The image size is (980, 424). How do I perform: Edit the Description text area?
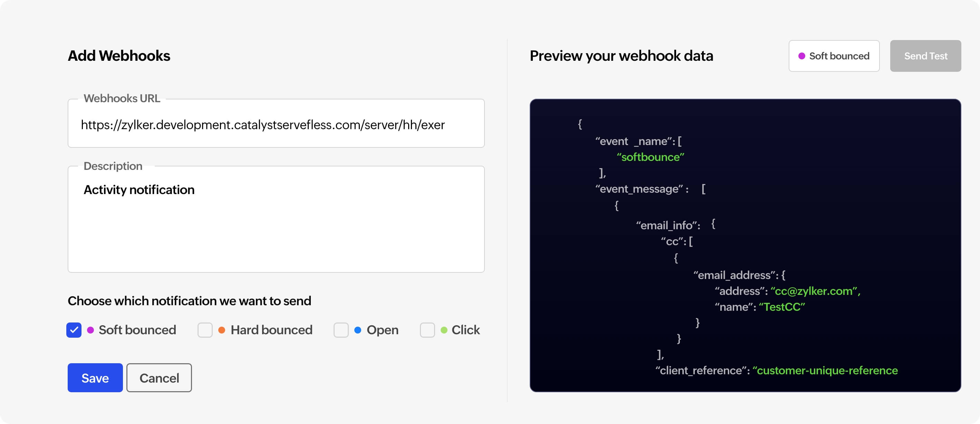276,219
